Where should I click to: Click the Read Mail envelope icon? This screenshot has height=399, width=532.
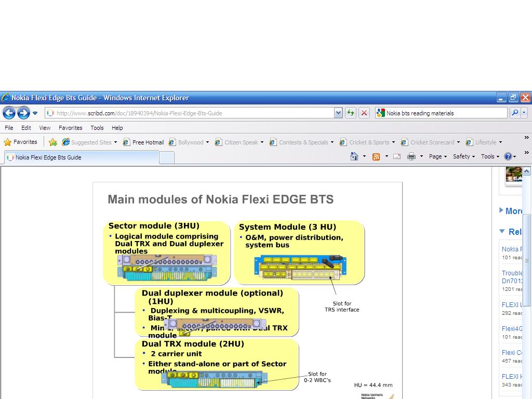(397, 156)
